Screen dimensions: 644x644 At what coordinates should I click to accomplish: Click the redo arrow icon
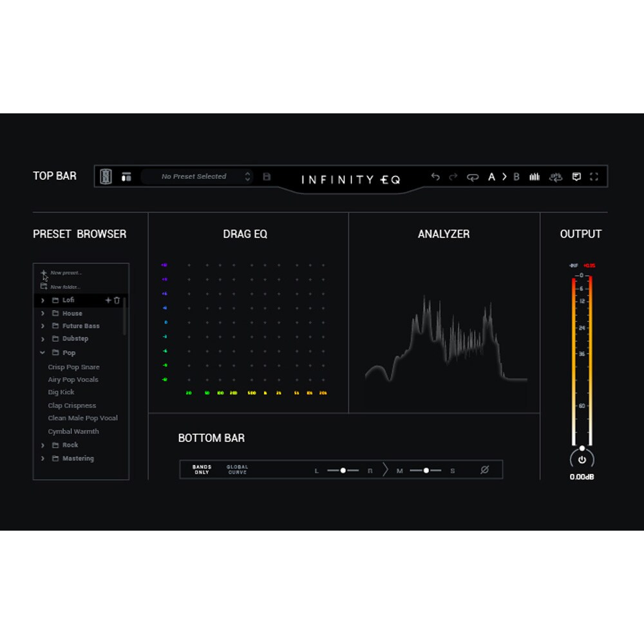(453, 176)
